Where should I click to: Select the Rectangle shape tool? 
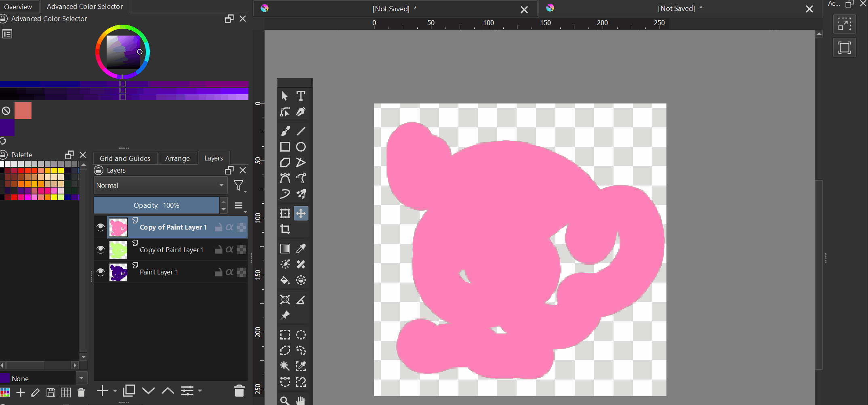(285, 147)
